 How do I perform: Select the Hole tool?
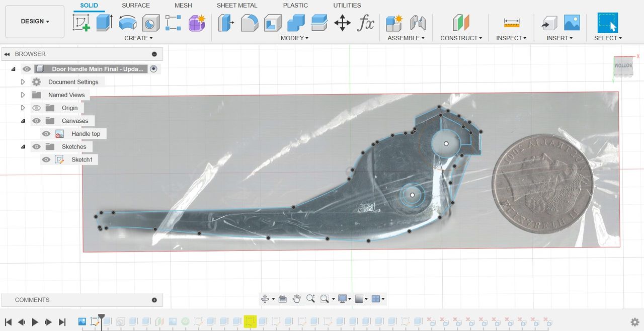150,23
